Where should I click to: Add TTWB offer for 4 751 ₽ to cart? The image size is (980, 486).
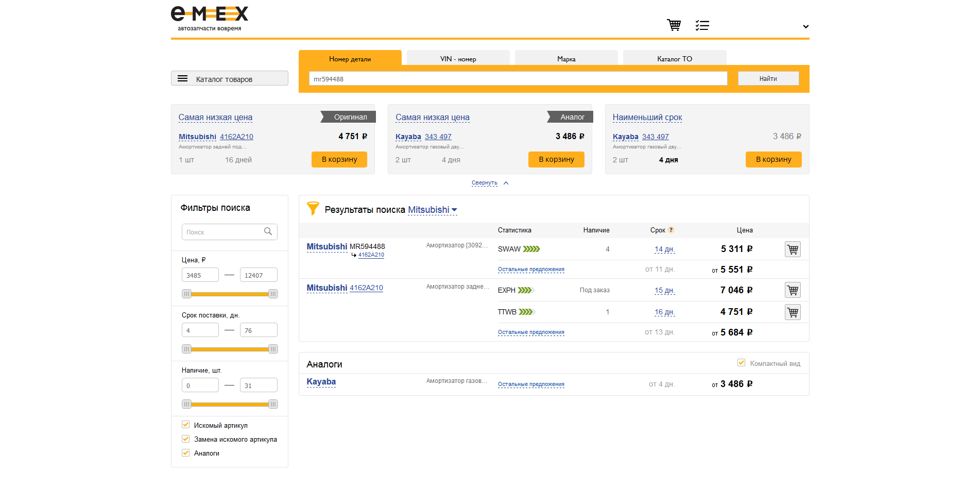click(x=793, y=312)
